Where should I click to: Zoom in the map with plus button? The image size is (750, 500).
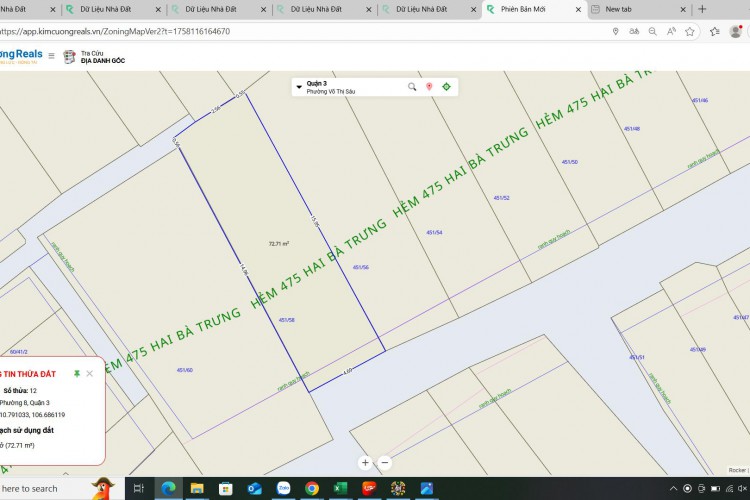[365, 462]
